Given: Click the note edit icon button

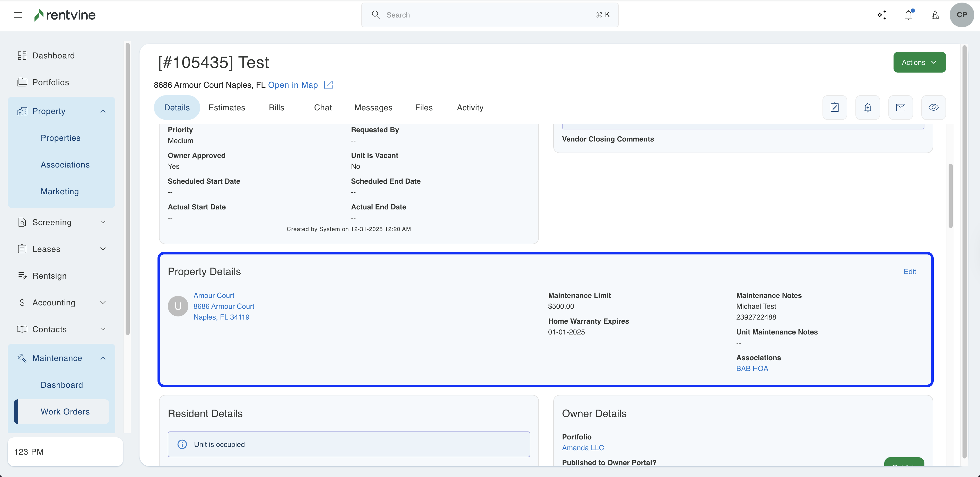Looking at the screenshot, I should pos(835,107).
